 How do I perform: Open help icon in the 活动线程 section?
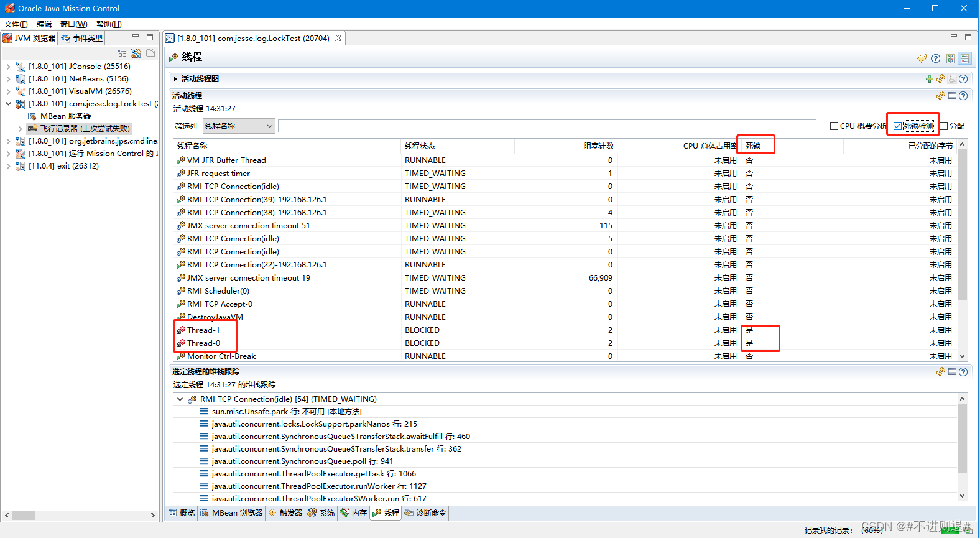click(x=963, y=96)
